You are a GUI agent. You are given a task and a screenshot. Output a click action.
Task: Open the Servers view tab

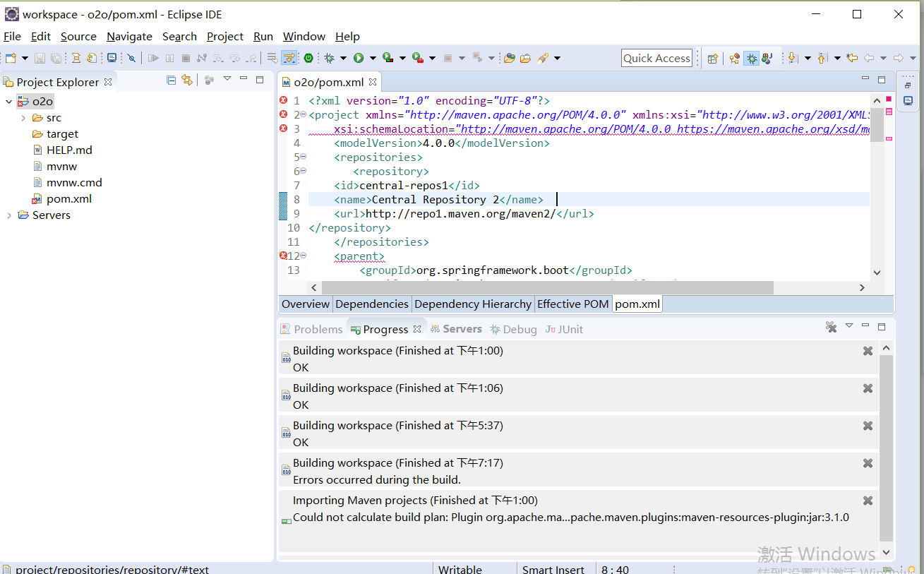tap(456, 330)
